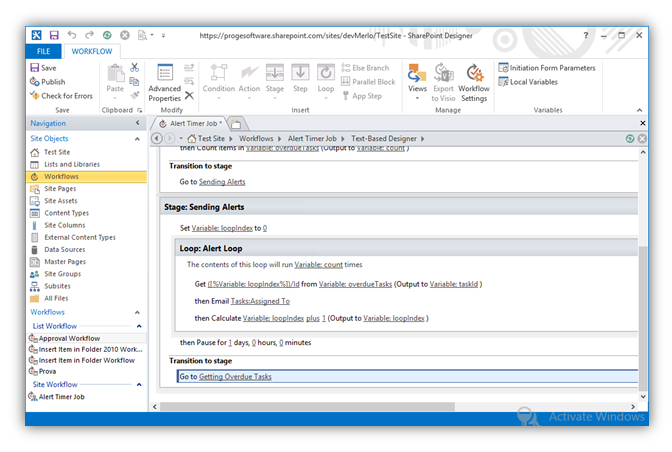Collapse the Site Objects section
Viewport: 672px width, 452px height.
pyautogui.click(x=138, y=138)
